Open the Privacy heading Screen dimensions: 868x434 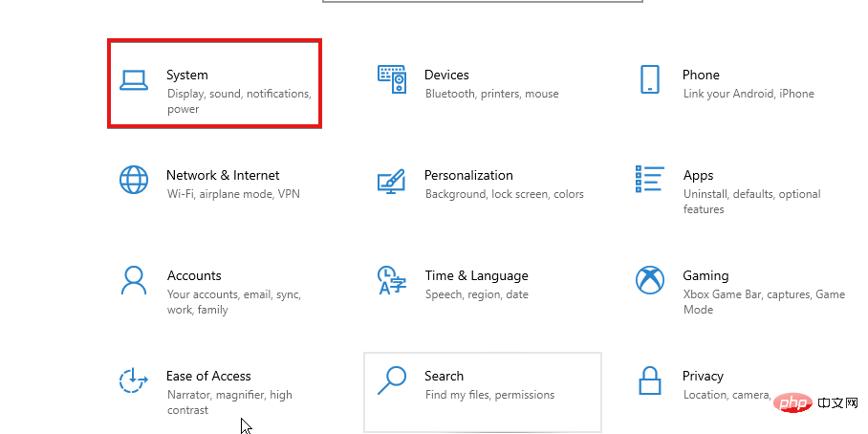(703, 377)
